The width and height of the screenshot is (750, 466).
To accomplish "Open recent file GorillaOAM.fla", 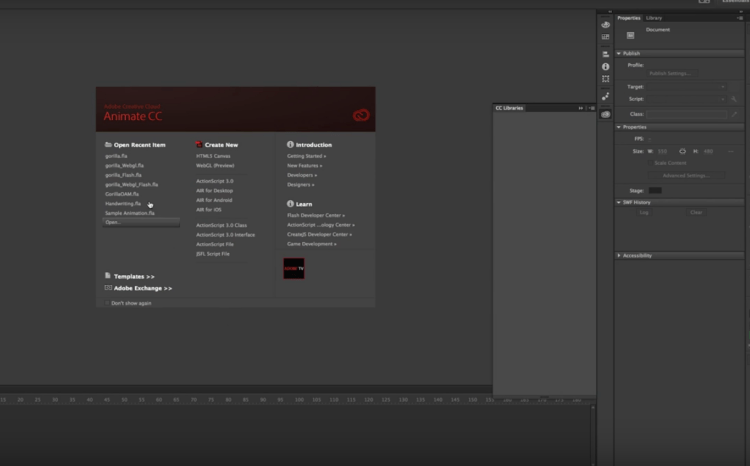I will [122, 194].
